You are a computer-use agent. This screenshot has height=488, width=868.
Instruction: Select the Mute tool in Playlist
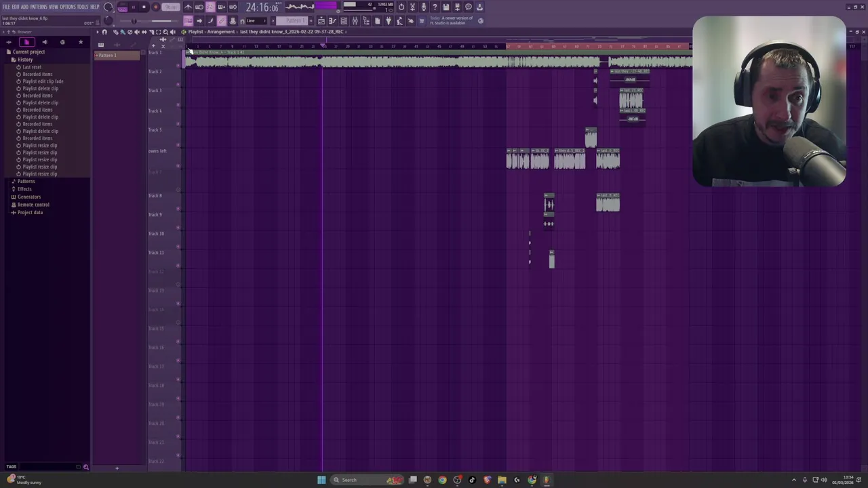pos(137,32)
